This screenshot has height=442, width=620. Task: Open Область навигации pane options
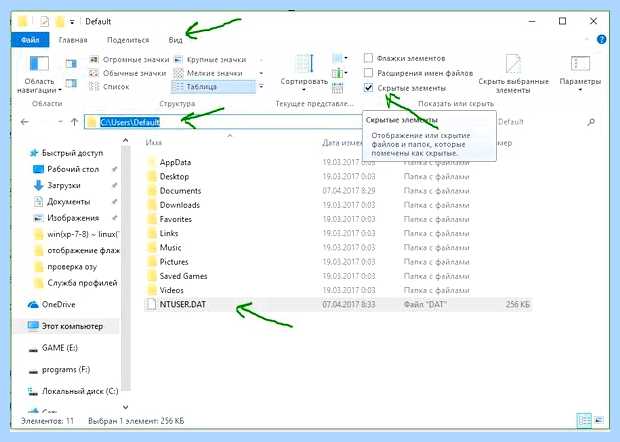pos(40,74)
